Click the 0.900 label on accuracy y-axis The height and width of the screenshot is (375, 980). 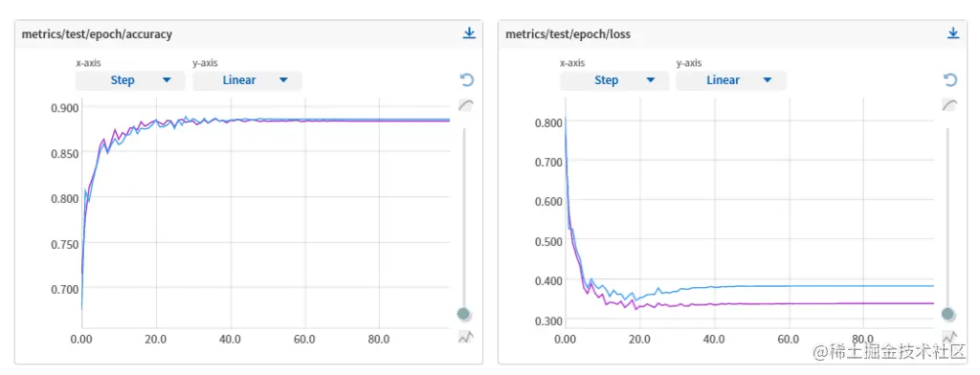[64, 107]
